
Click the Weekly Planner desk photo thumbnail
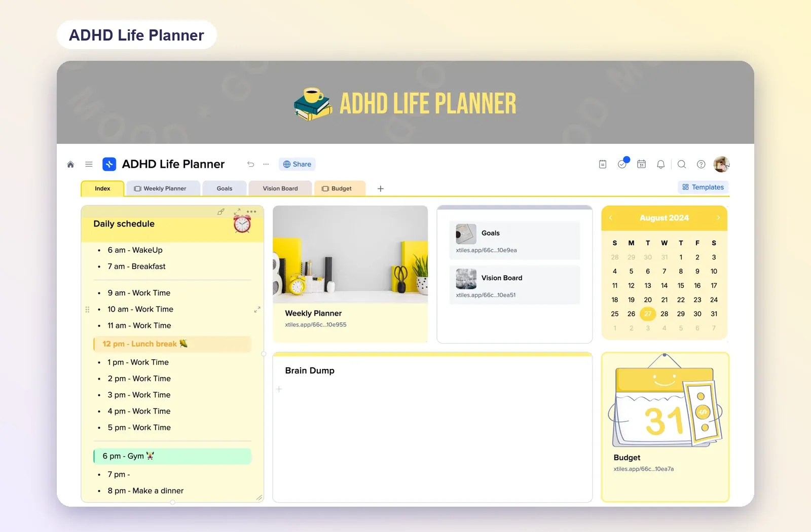(350, 254)
